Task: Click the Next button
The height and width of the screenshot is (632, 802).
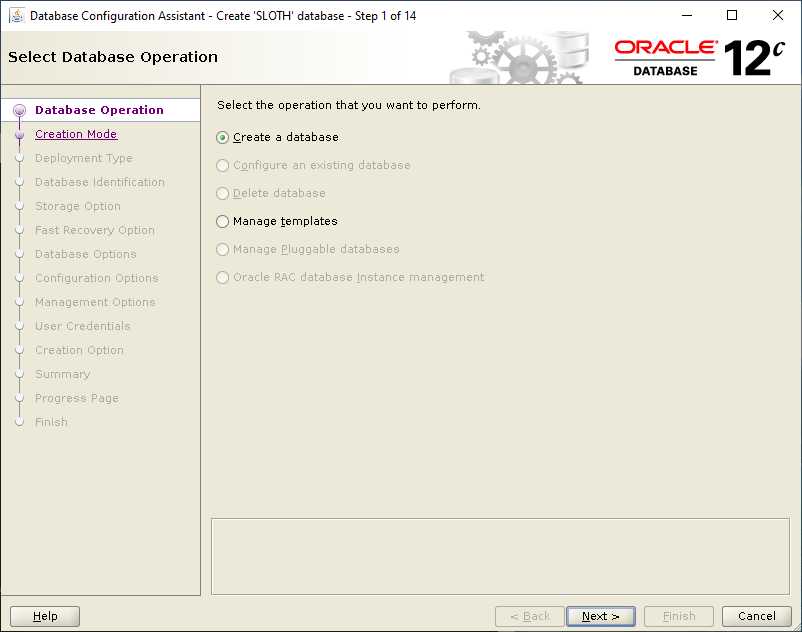Action: point(600,616)
